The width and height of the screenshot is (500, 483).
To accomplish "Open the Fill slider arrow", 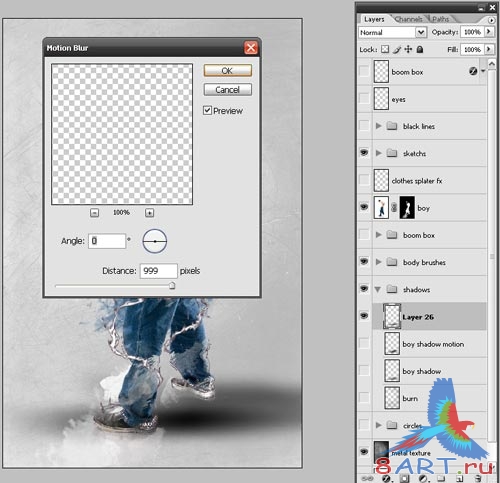I will click(x=489, y=49).
